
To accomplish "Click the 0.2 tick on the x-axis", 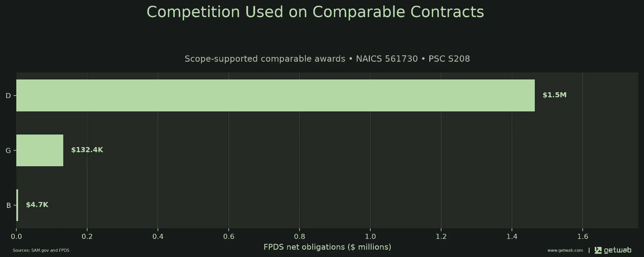I will point(87,236).
